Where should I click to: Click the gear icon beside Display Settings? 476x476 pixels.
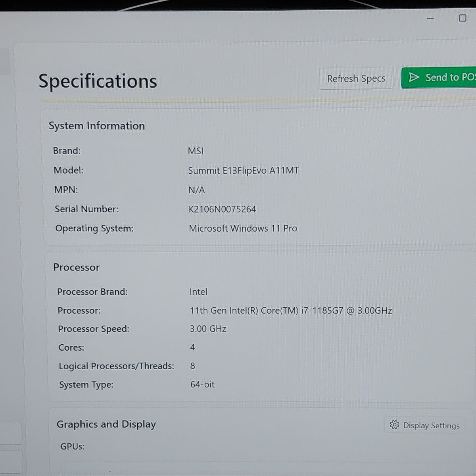click(394, 425)
